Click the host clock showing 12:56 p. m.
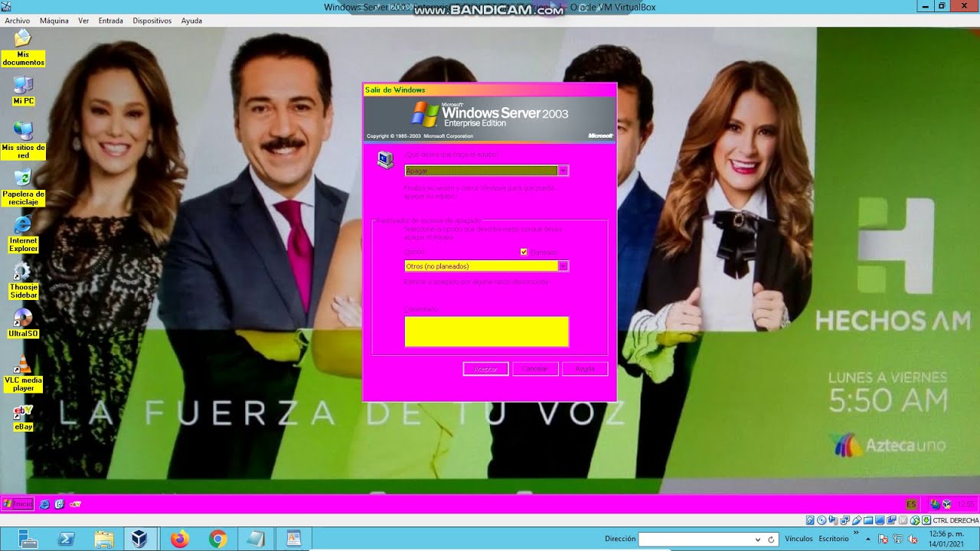 [946, 539]
